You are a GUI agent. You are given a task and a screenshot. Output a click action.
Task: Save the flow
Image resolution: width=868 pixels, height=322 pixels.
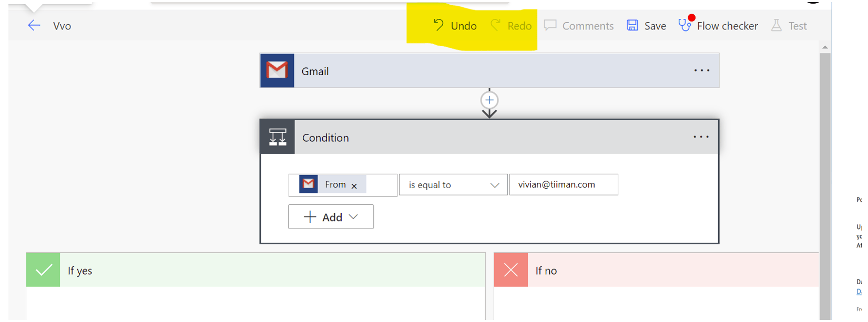[647, 26]
